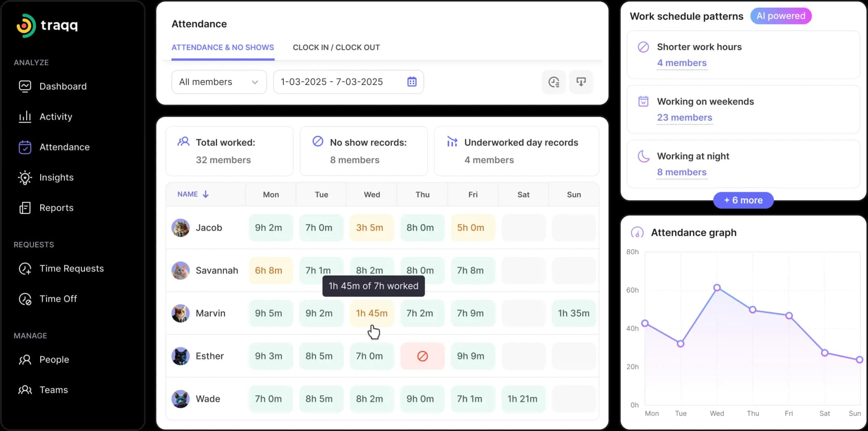Open Marvin's profile thumbnail
Screen dimensions: 868x431
click(x=180, y=313)
